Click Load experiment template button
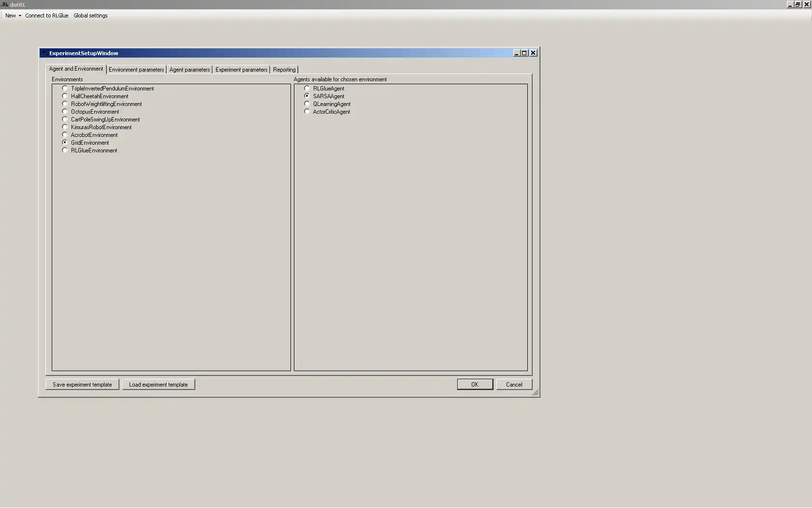Viewport: 812px width, 508px height. pyautogui.click(x=159, y=385)
